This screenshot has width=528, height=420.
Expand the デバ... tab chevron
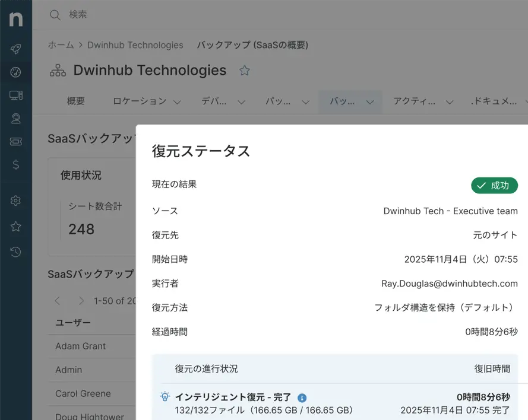(241, 102)
